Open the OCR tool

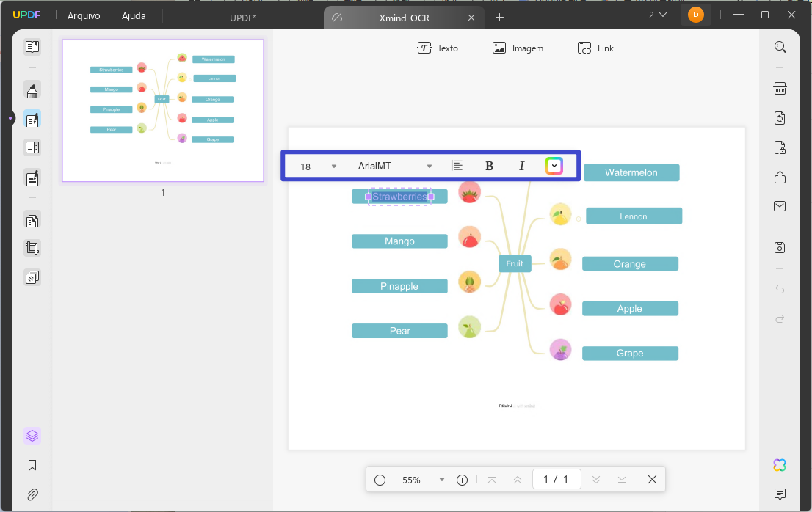[x=780, y=88]
